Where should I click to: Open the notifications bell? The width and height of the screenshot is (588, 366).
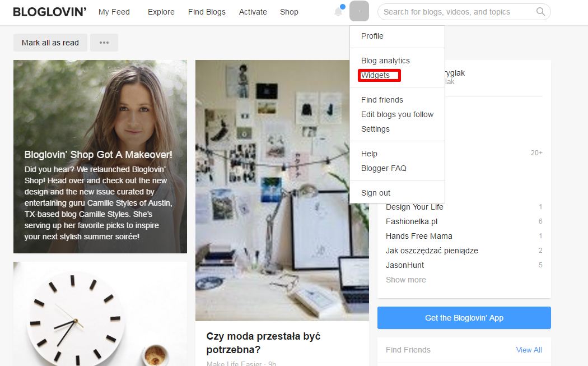click(x=338, y=12)
